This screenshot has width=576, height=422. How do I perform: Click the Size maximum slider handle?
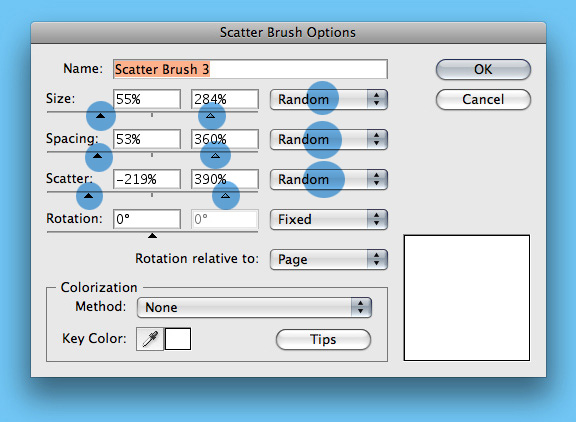point(210,116)
